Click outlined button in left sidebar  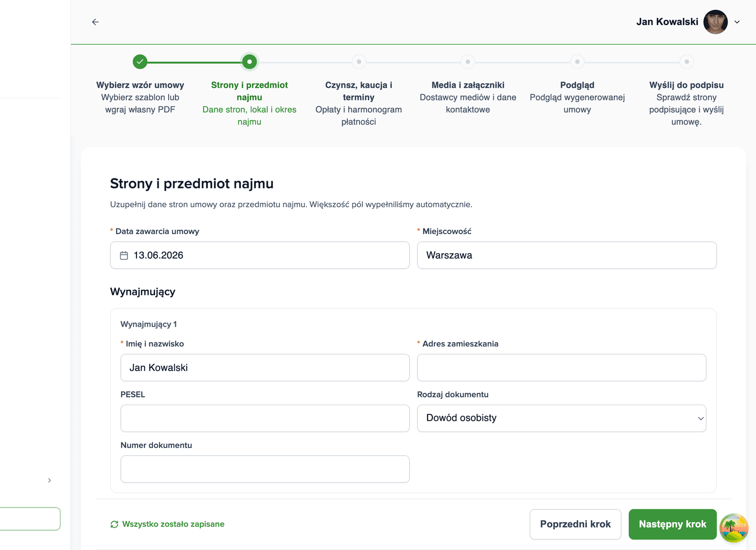click(30, 519)
